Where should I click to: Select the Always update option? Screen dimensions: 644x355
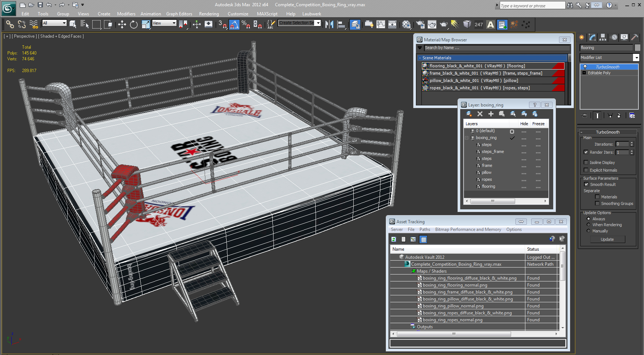588,219
